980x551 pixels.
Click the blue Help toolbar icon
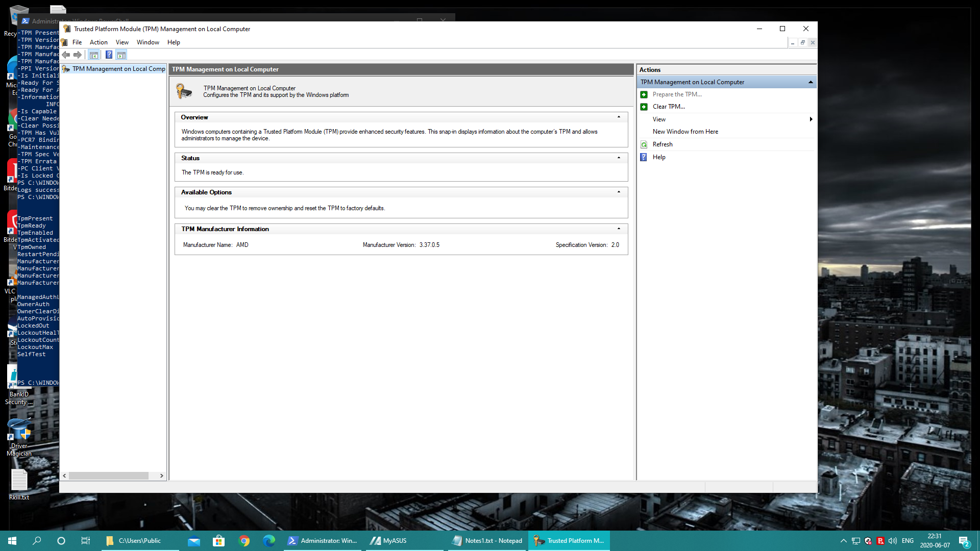click(109, 55)
